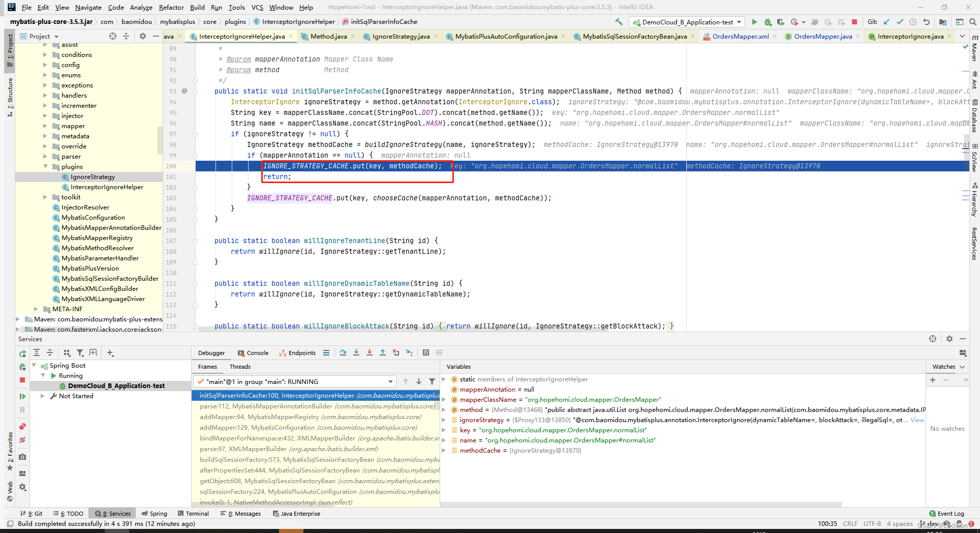Add service with plus icon
The image size is (980, 533).
pyautogui.click(x=110, y=352)
